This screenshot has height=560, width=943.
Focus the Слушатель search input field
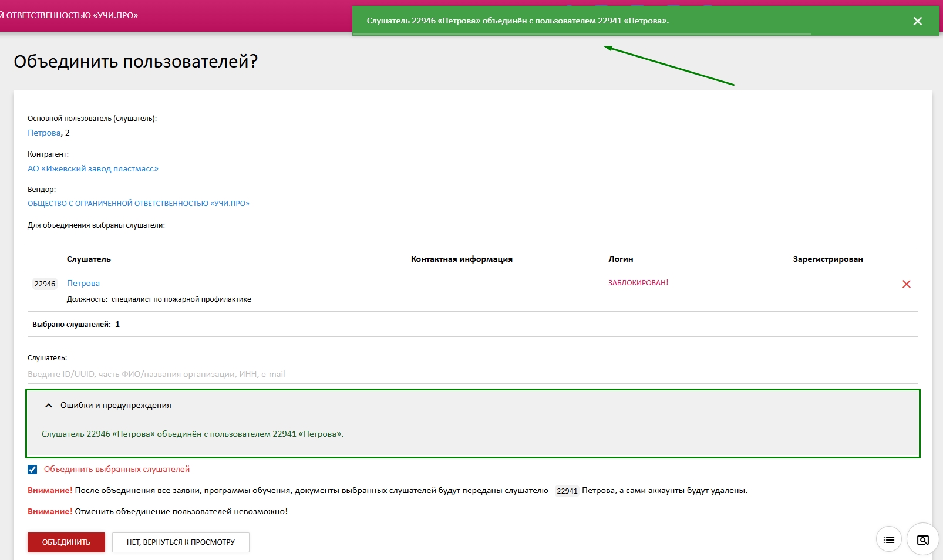pos(473,374)
